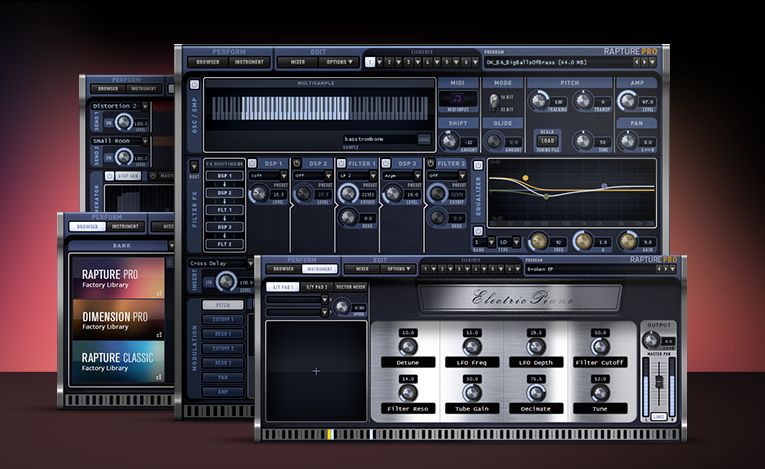The width and height of the screenshot is (765, 469).
Task: Click DSP 1 block in FX routing
Action: [224, 176]
